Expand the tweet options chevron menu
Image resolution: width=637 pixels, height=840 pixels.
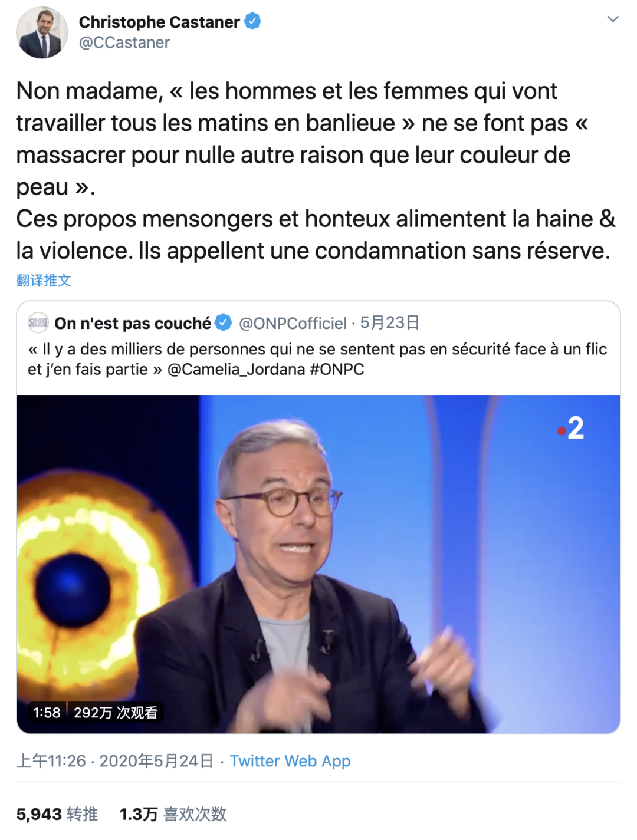pos(613,19)
